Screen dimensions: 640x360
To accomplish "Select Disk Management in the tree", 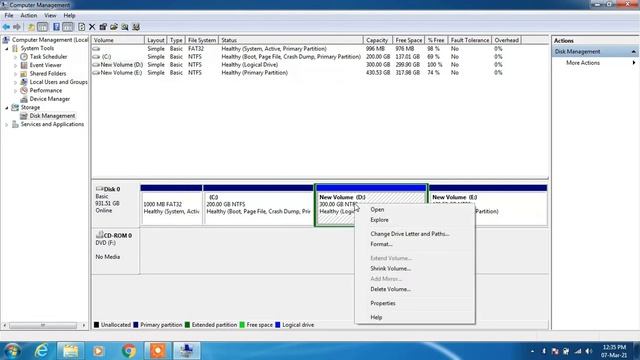I will point(52,116).
